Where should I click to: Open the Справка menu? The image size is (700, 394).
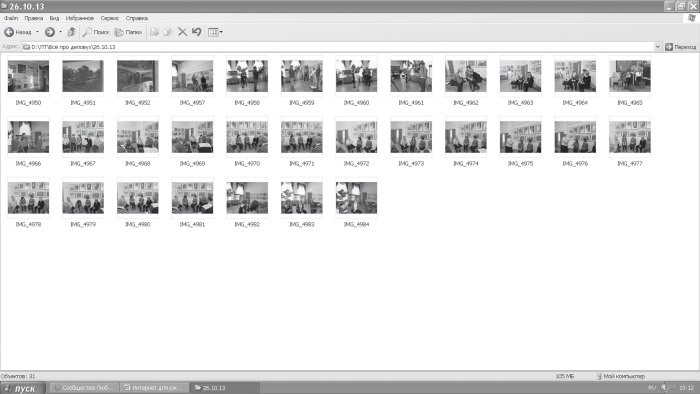137,18
